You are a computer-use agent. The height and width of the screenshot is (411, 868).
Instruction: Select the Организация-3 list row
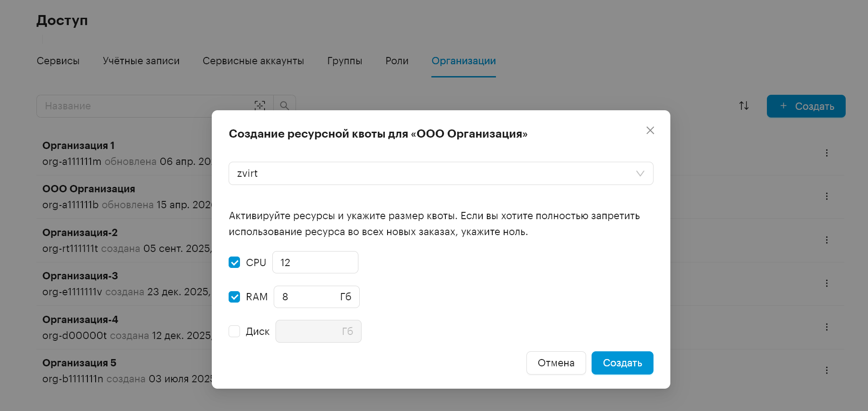440,284
